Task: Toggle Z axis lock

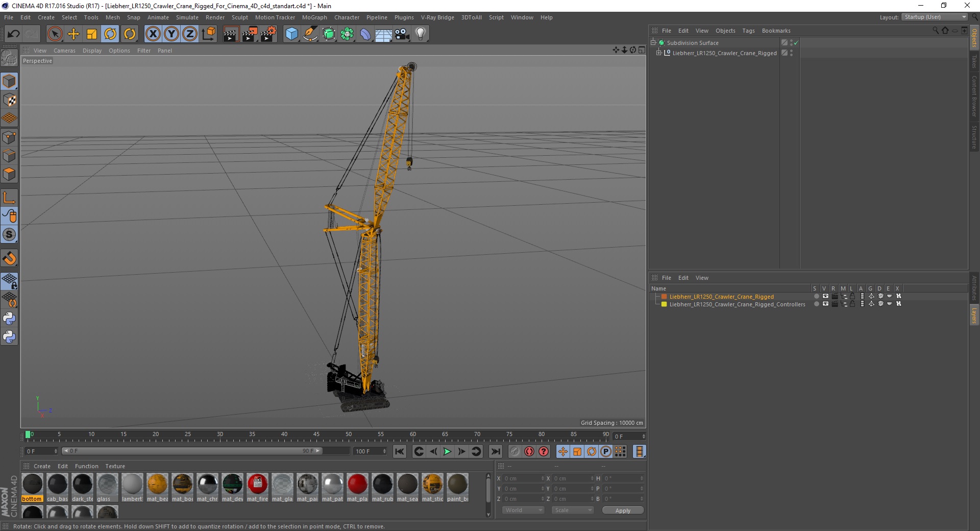Action: pyautogui.click(x=190, y=34)
